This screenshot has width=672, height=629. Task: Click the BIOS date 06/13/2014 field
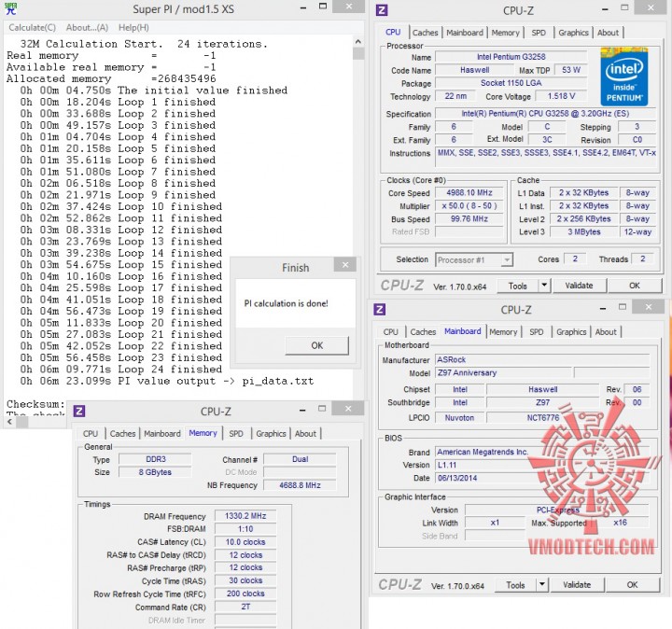pos(542,478)
